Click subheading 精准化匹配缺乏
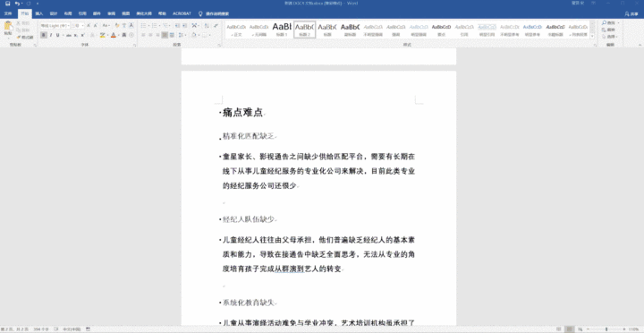 (248, 136)
